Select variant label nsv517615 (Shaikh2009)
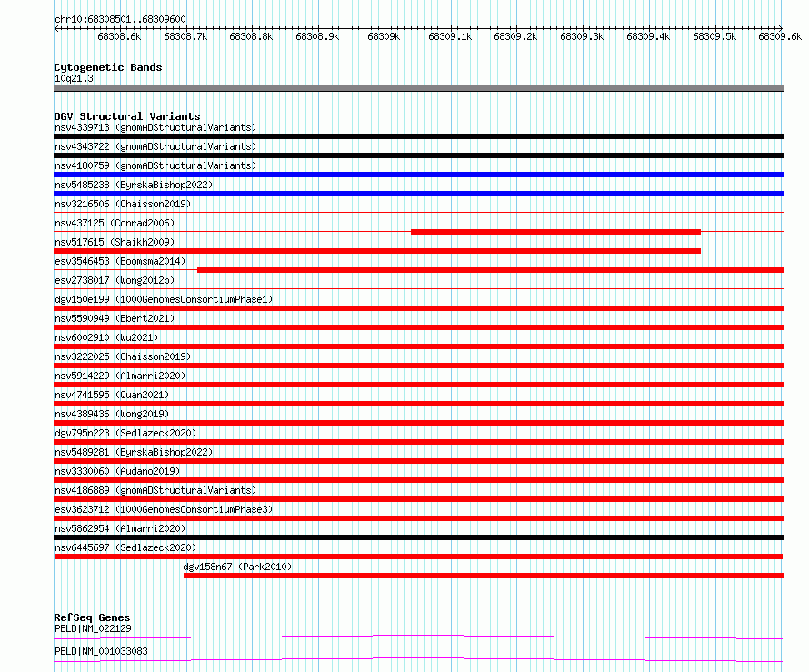 [115, 242]
